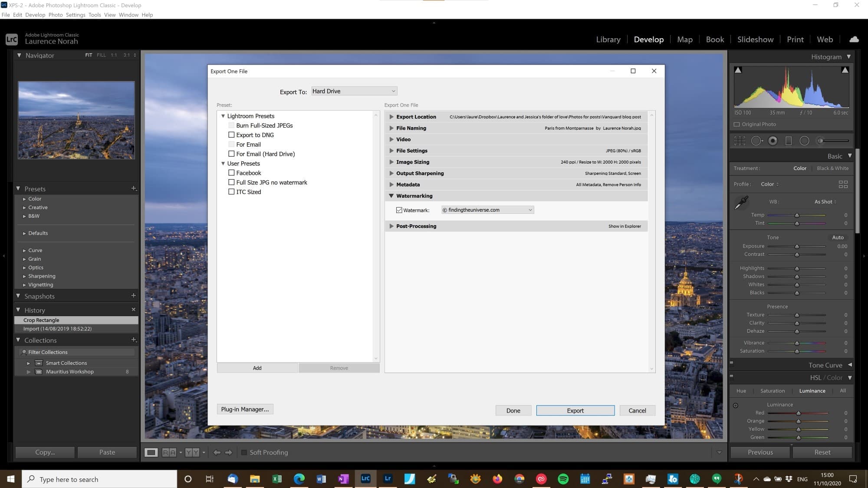Screen dimensions: 868x488
Task: Select the Adjustment Brush tool
Action: pyautogui.click(x=820, y=140)
